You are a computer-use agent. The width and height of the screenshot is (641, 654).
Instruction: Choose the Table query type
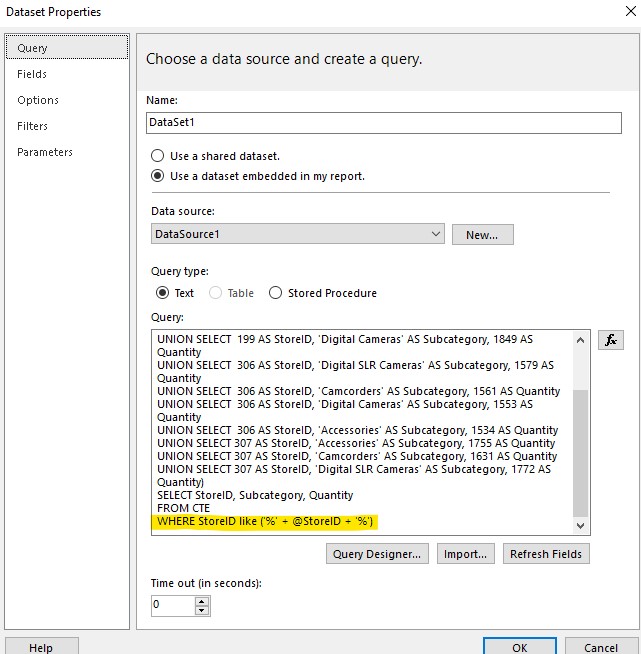(x=231, y=293)
